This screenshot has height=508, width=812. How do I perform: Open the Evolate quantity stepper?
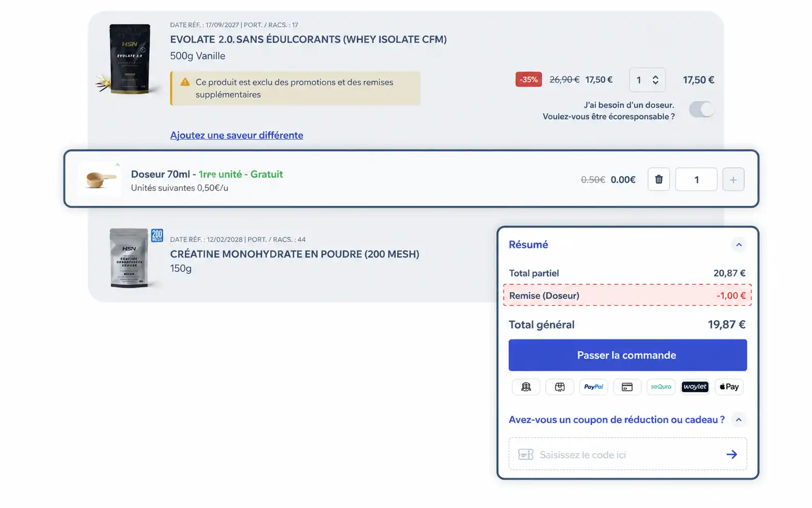click(647, 80)
